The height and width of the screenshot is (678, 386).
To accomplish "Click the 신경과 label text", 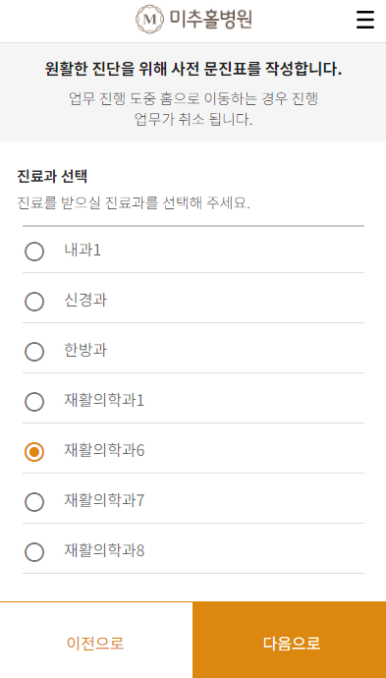I will click(86, 301).
